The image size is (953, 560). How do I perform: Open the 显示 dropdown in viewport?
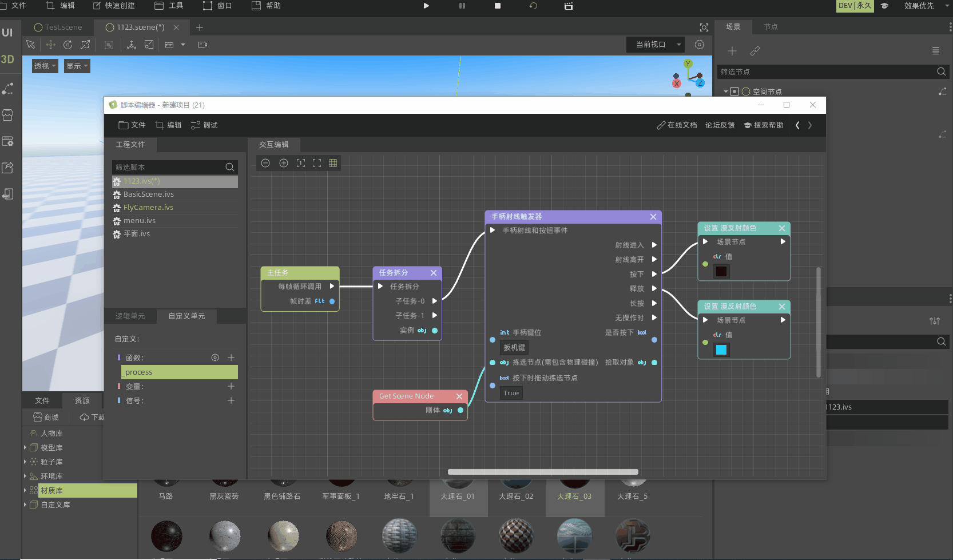(77, 66)
